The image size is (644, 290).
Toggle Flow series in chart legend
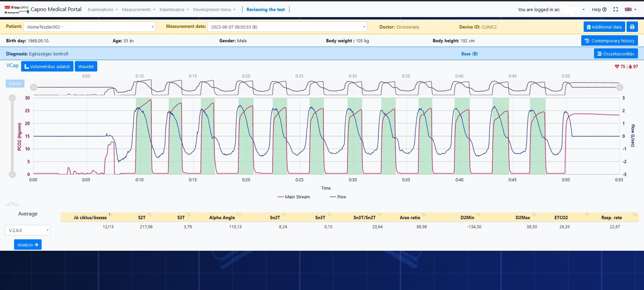point(338,197)
